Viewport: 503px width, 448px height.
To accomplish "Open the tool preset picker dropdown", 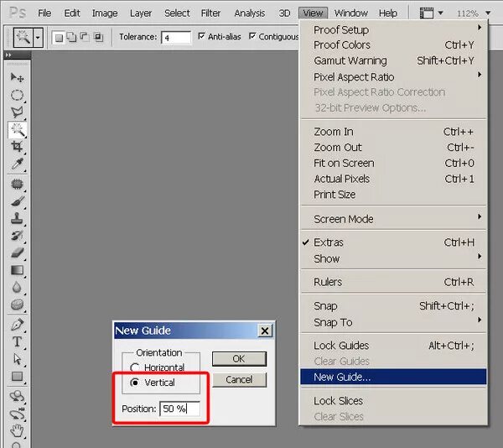I will (x=38, y=38).
